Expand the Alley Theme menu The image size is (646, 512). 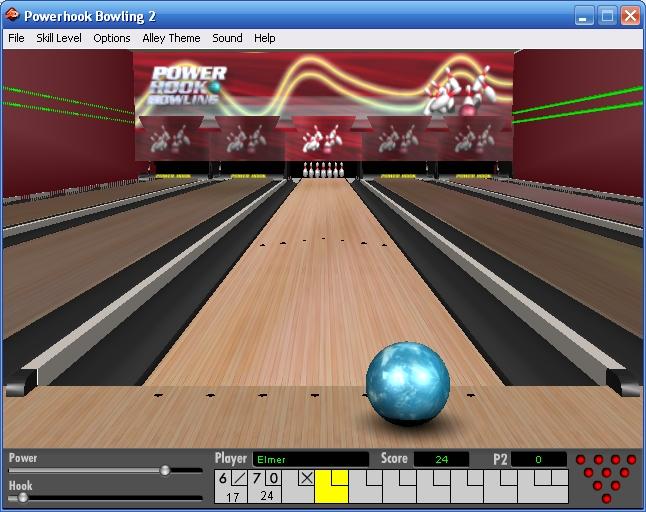pos(171,38)
